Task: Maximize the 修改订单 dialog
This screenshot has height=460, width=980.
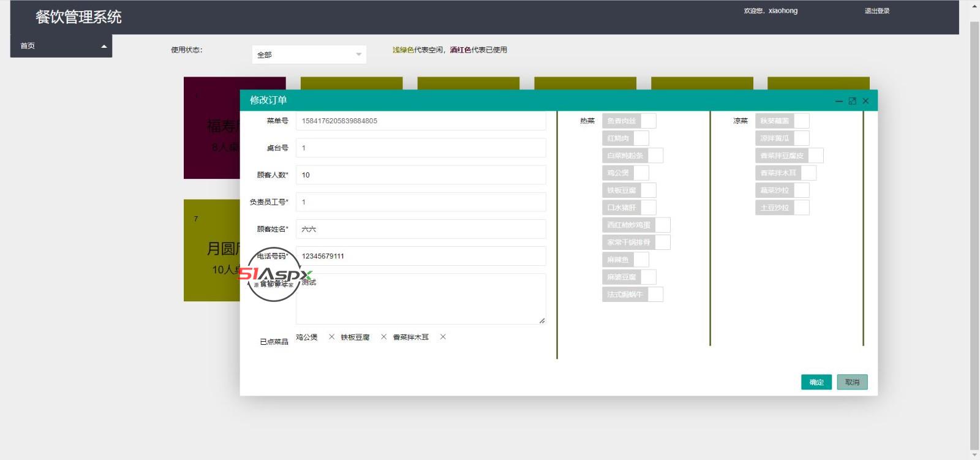Action: [x=852, y=101]
